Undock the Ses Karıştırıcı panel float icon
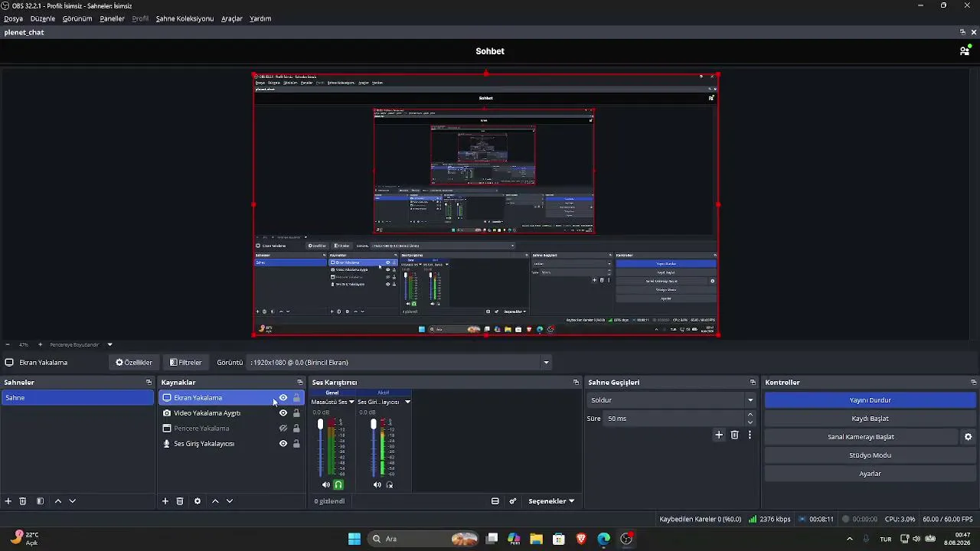Viewport: 980px width, 551px height. pyautogui.click(x=576, y=382)
